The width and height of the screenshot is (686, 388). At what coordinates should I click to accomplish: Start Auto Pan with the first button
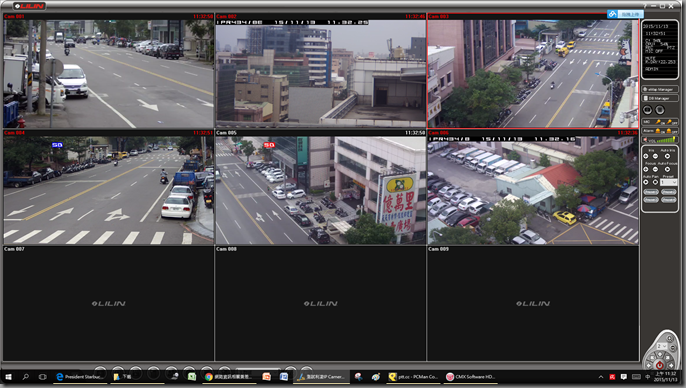[646, 182]
